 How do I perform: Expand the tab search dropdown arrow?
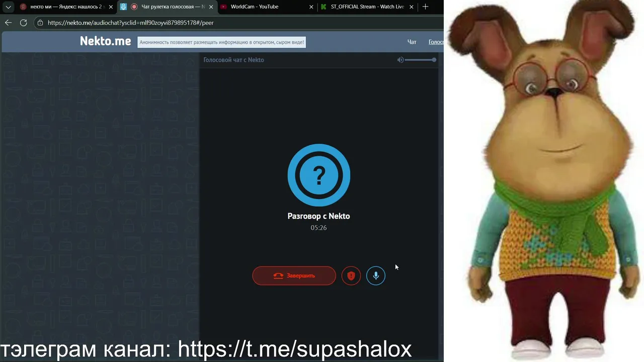click(x=8, y=7)
